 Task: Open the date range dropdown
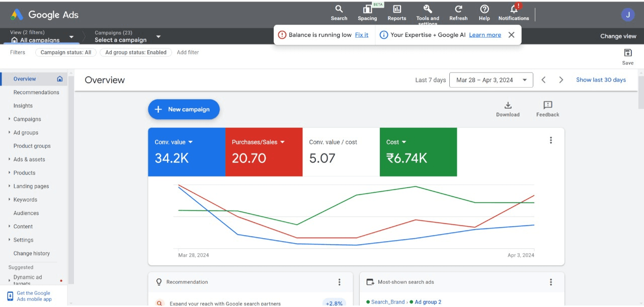(491, 80)
